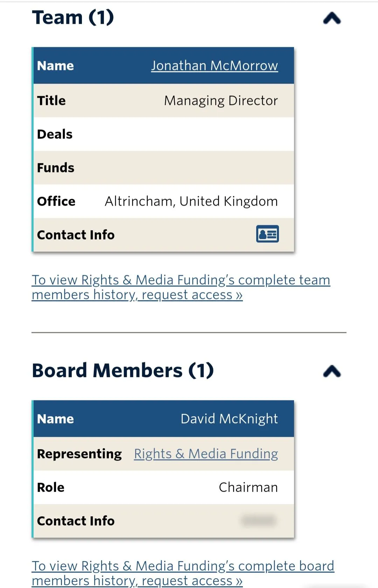Click the Altrincham, United Kingdom office value
378x588 pixels.
tap(191, 201)
